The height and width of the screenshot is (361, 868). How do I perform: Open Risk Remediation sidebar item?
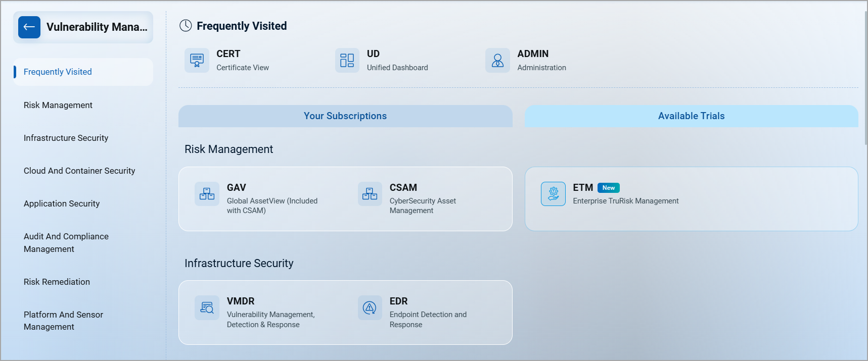pyautogui.click(x=57, y=282)
